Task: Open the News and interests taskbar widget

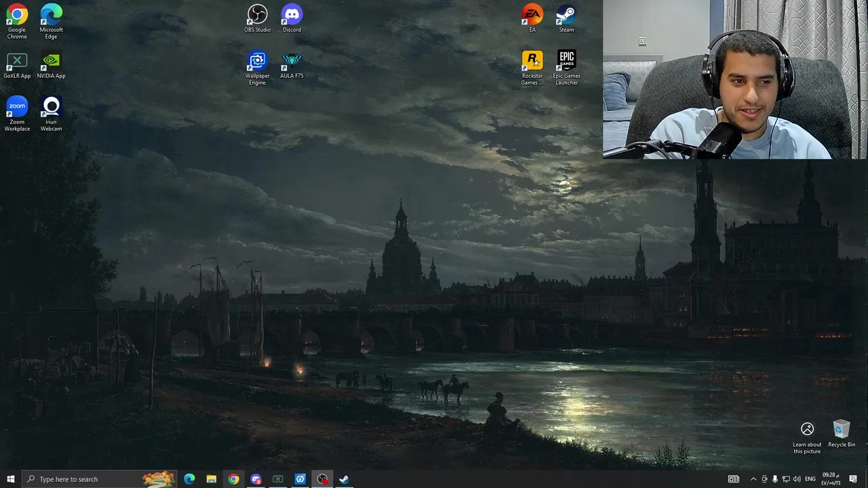Action: (x=734, y=479)
